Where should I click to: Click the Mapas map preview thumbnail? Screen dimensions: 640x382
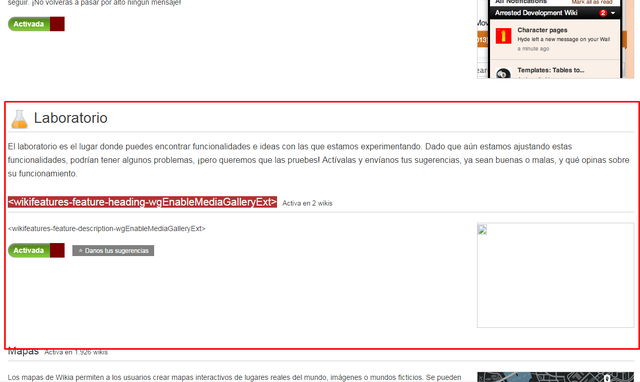click(556, 377)
